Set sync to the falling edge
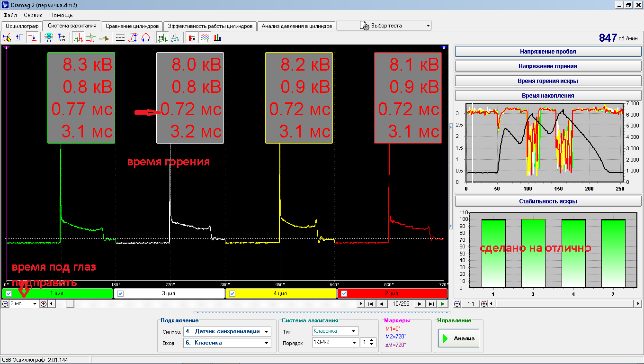 pos(32,38)
